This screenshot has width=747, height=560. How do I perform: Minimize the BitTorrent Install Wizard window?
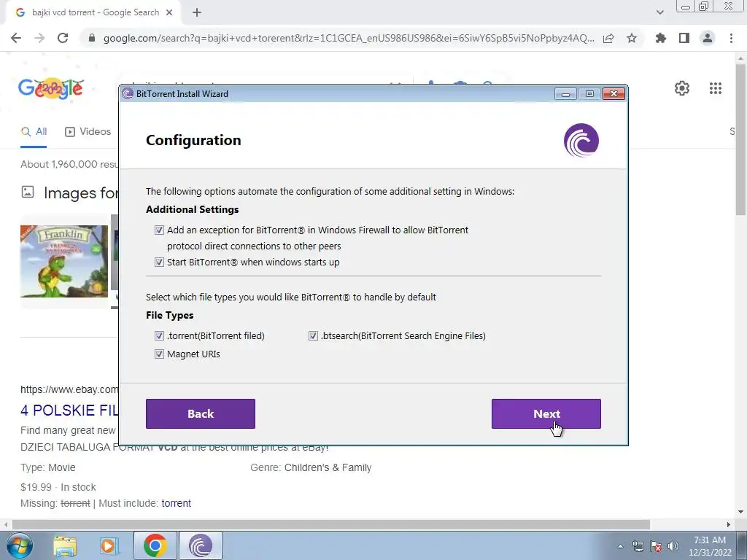click(x=565, y=94)
